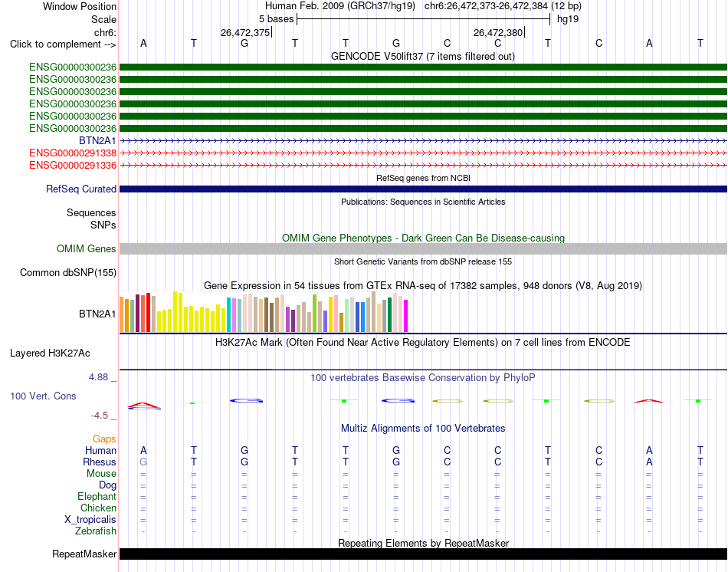Image resolution: width=728 pixels, height=572 pixels.
Task: Open GTEx Gene Expression track title
Action: coord(423,286)
